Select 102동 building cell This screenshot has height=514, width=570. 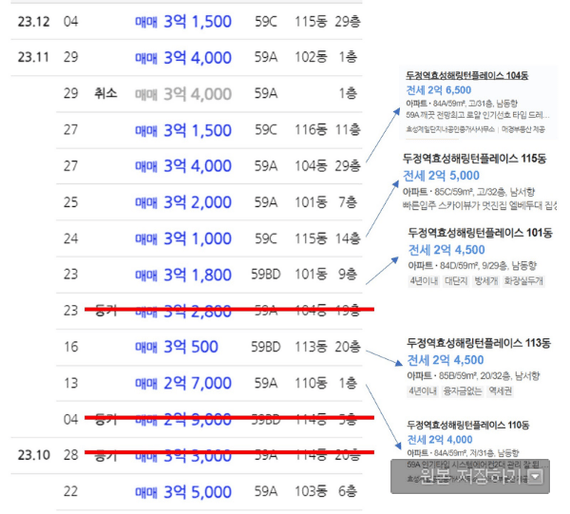311,57
